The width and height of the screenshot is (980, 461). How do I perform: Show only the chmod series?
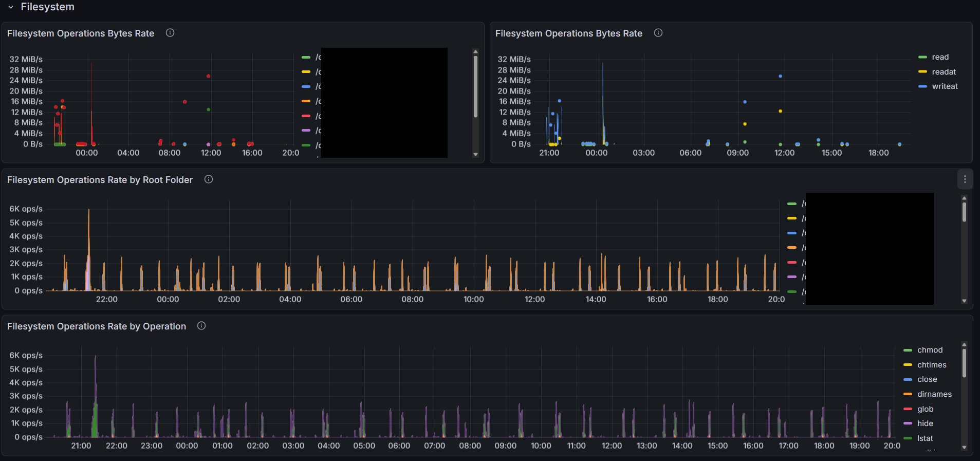click(x=930, y=350)
